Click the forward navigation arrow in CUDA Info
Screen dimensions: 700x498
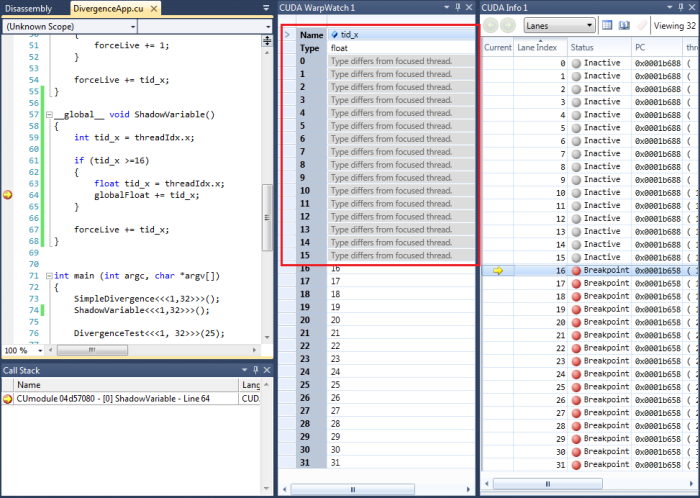[x=508, y=25]
